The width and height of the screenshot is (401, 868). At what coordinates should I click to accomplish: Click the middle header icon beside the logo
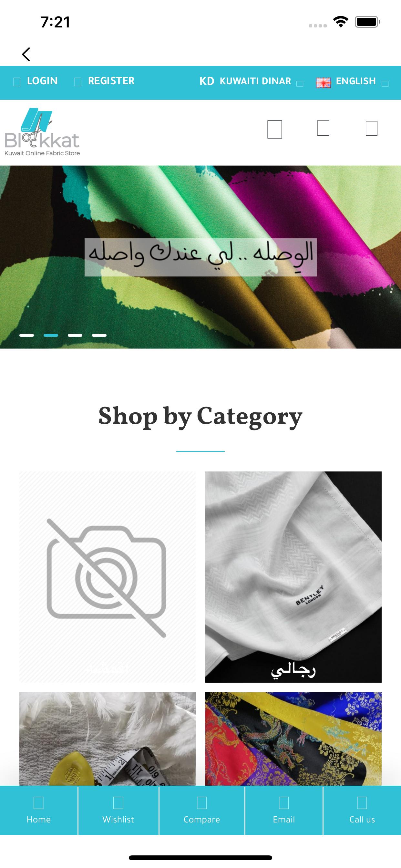pyautogui.click(x=323, y=128)
